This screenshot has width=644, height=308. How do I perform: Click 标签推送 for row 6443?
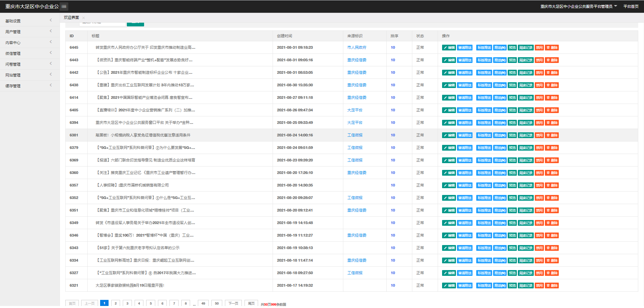click(x=484, y=60)
